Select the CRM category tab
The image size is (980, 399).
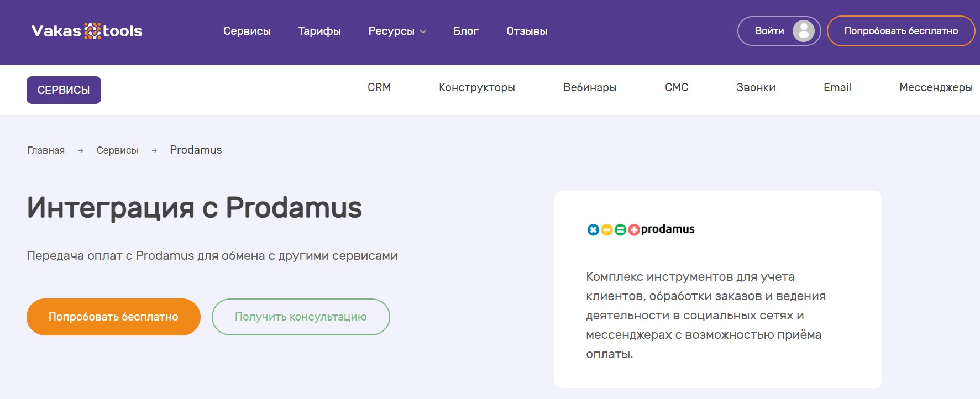tap(379, 87)
